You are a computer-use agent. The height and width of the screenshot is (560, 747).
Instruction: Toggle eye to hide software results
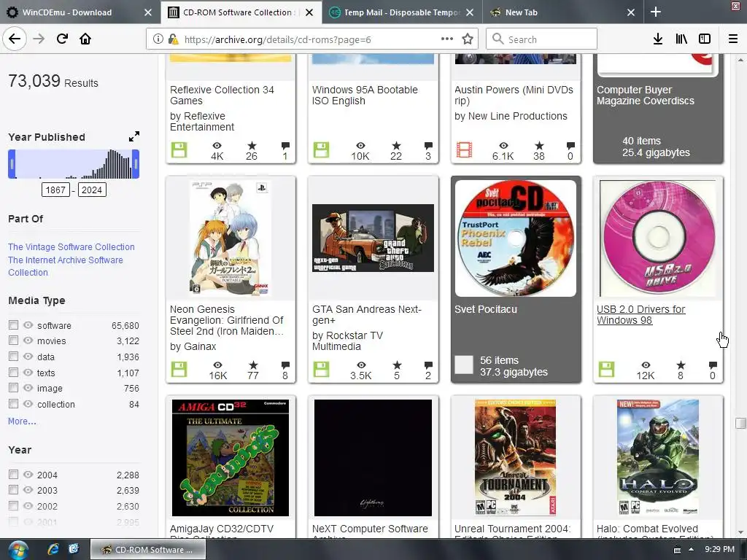[28, 324]
